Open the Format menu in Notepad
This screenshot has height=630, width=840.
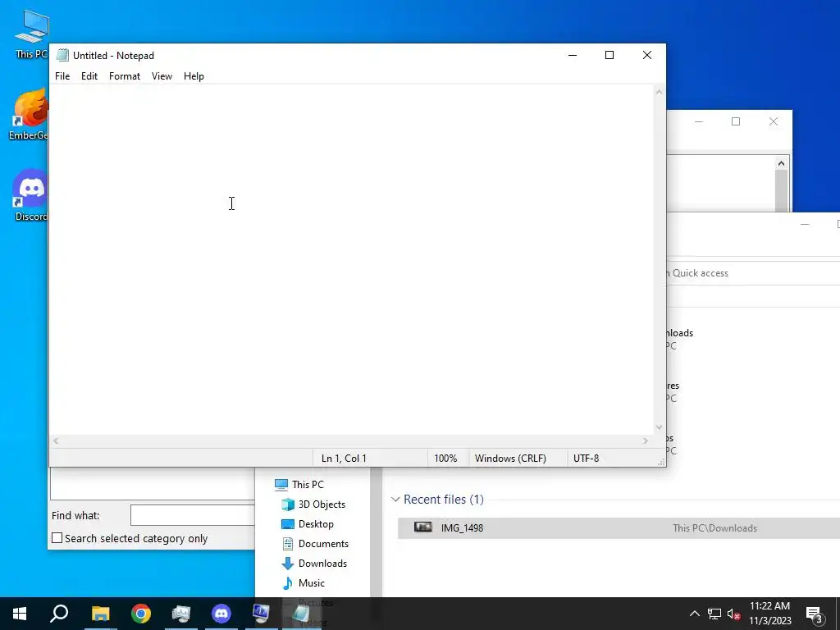pos(125,76)
